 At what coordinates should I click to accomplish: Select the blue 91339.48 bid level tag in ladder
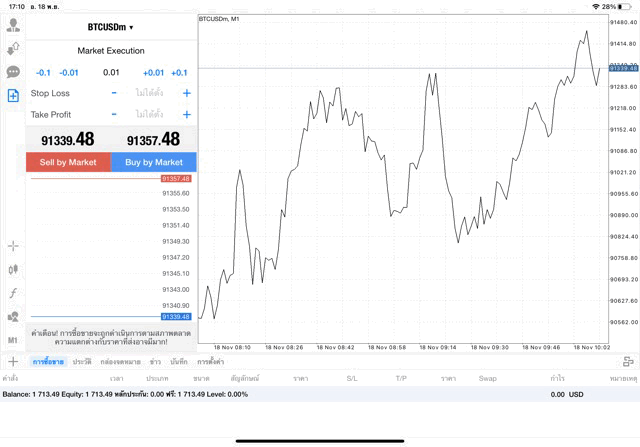[x=176, y=316]
